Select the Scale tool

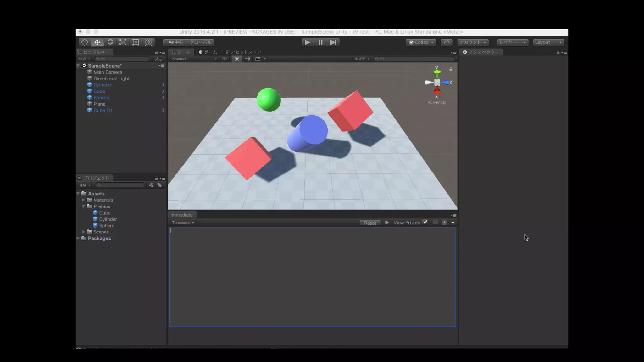point(123,42)
